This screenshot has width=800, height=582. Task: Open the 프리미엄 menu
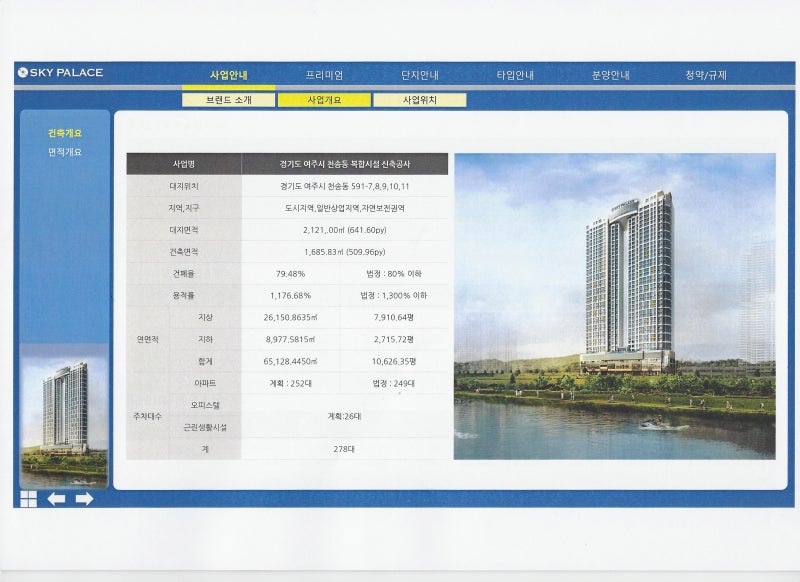[324, 75]
